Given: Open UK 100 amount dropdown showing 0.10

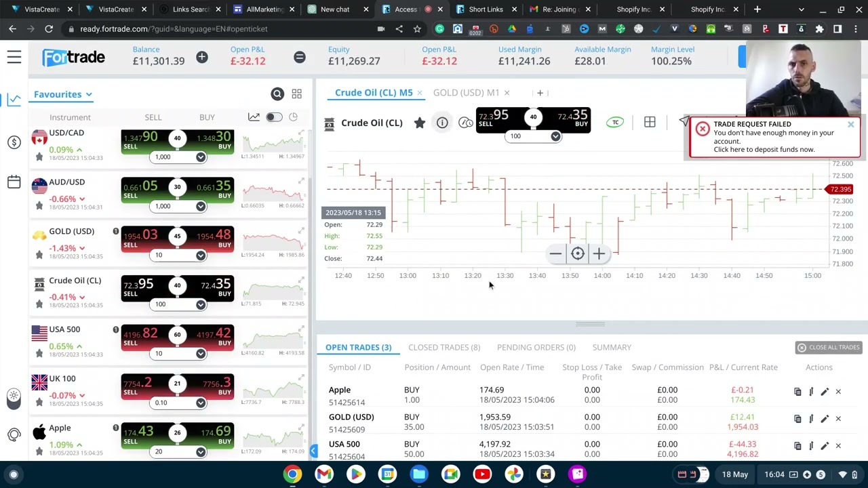Looking at the screenshot, I should point(201,403).
